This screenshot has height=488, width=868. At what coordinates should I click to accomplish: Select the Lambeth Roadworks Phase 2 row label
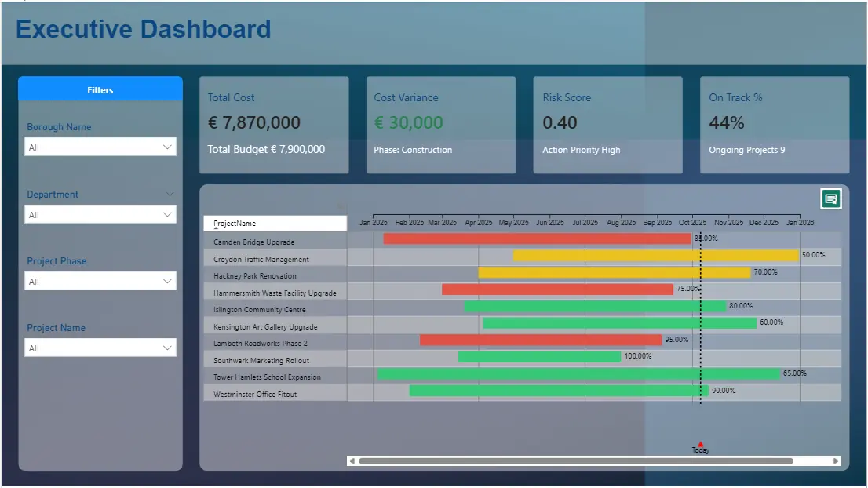tap(261, 344)
